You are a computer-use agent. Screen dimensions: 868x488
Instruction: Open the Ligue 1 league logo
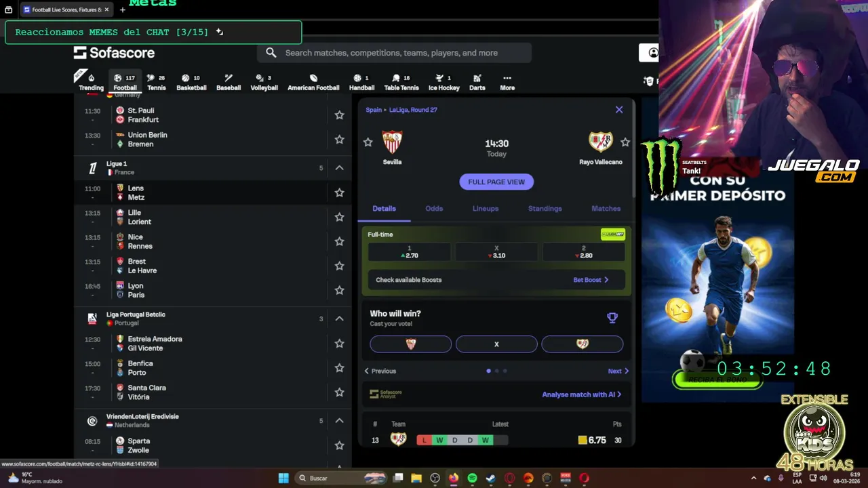click(93, 168)
